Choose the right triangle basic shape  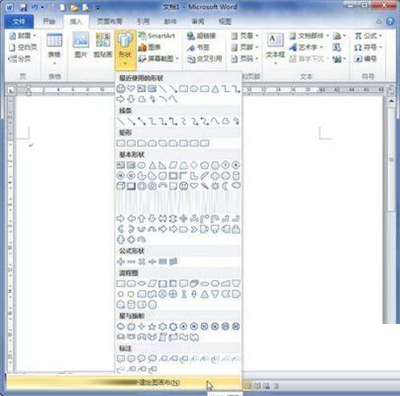point(163,165)
